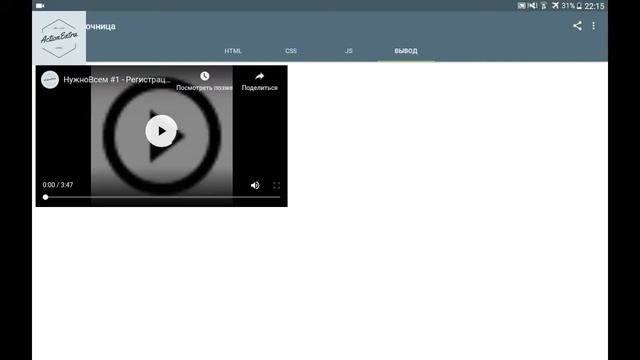Screen dimensions: 640x360
Task: Play the embedded video
Action: tap(161, 131)
